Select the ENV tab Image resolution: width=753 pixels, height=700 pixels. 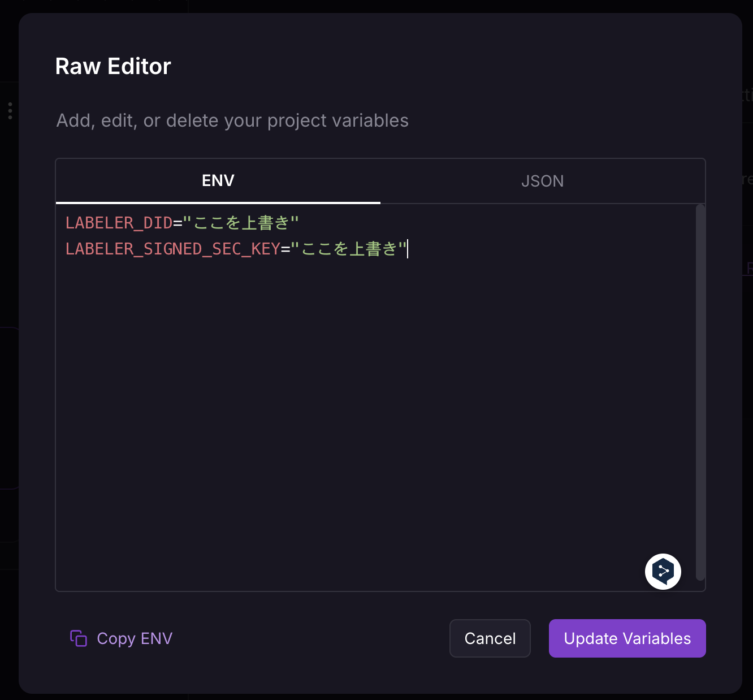point(218,180)
